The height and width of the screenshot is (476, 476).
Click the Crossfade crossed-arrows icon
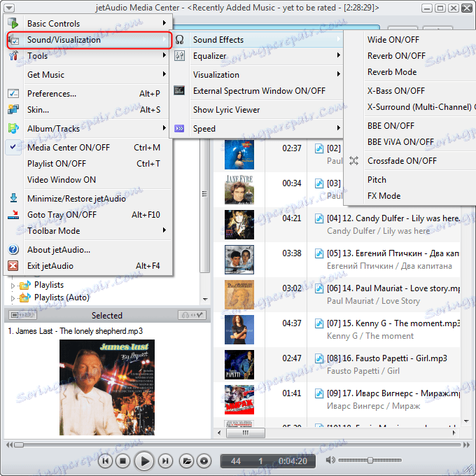click(353, 160)
